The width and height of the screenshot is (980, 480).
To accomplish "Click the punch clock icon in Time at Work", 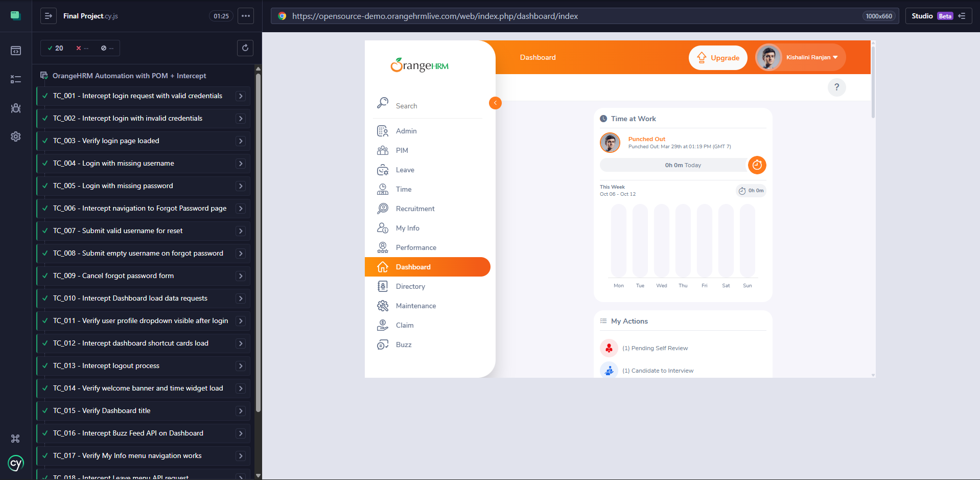I will pyautogui.click(x=757, y=165).
